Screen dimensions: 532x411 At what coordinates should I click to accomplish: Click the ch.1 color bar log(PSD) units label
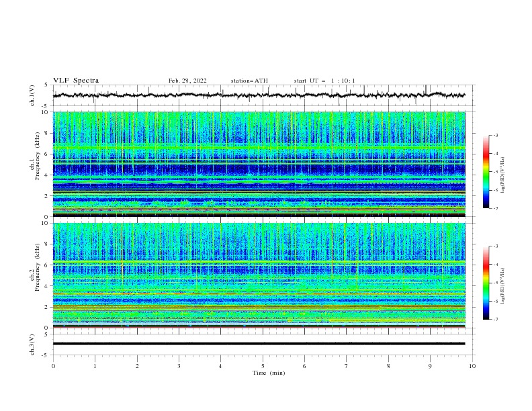[503, 175]
